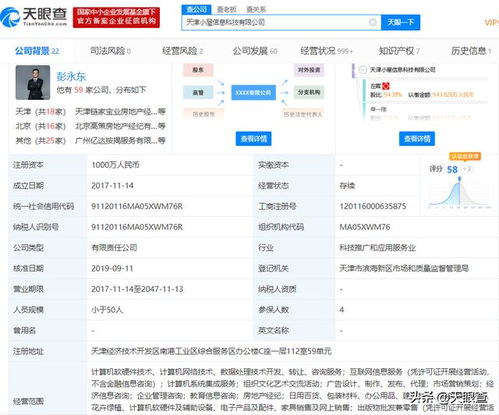Viewport: 499px width, 415px height.
Task: Open 广州亿达按揭服务 company link
Action: tap(120, 140)
